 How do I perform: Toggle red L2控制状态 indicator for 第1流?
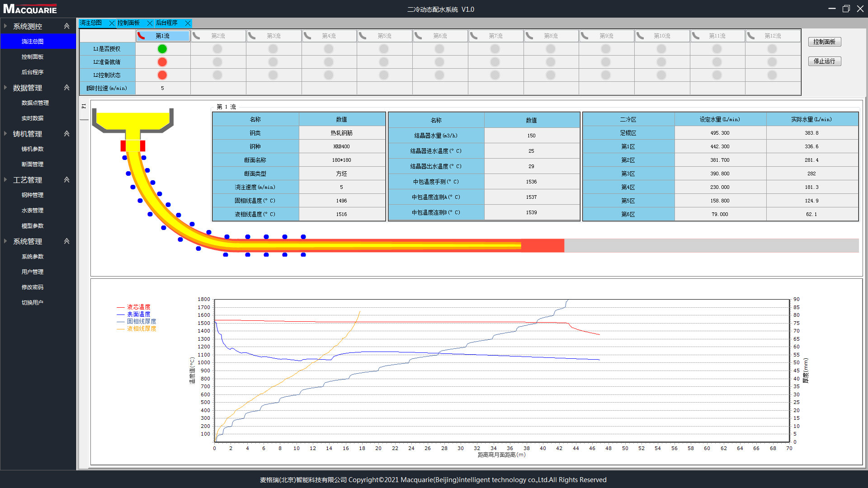pyautogui.click(x=162, y=75)
